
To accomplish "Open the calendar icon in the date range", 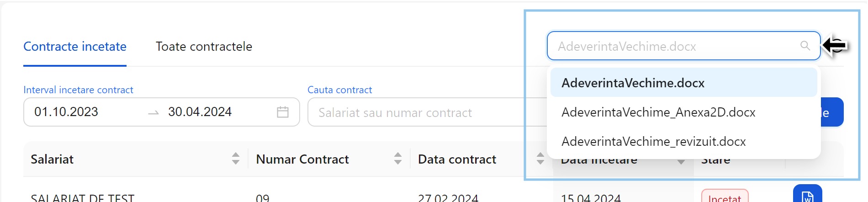I will (283, 112).
